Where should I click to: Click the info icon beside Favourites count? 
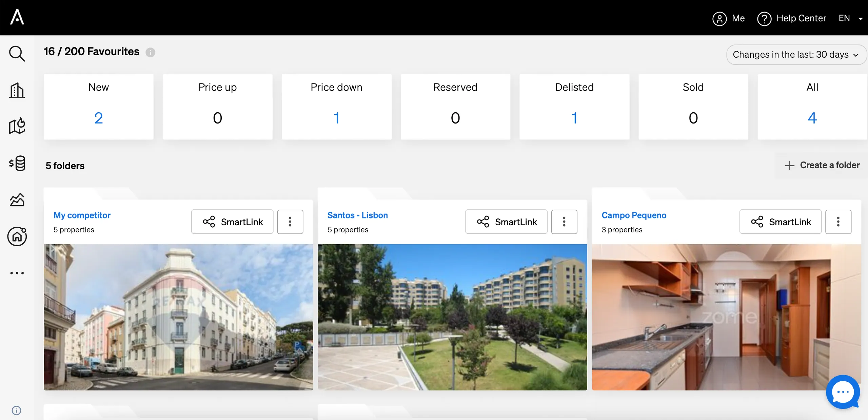(150, 53)
